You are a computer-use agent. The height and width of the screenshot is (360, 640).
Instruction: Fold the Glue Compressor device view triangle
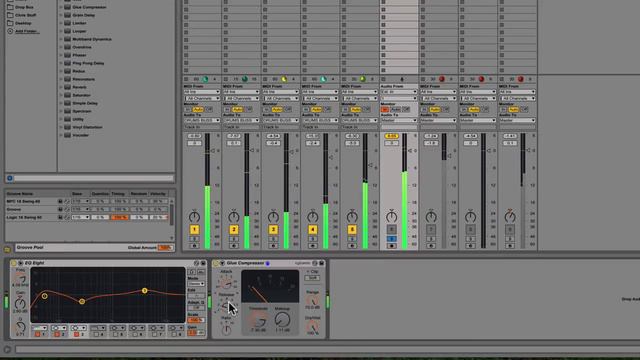tap(222, 263)
